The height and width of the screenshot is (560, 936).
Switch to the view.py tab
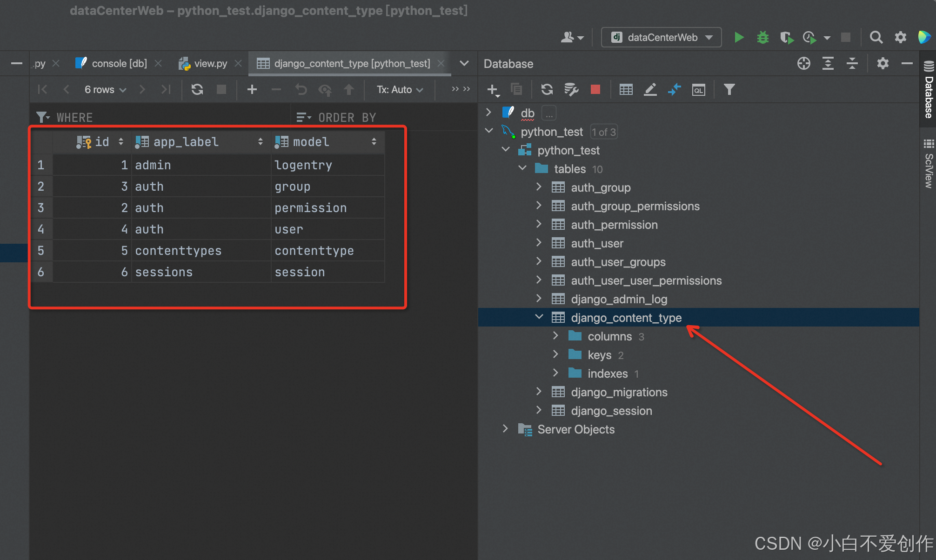210,63
